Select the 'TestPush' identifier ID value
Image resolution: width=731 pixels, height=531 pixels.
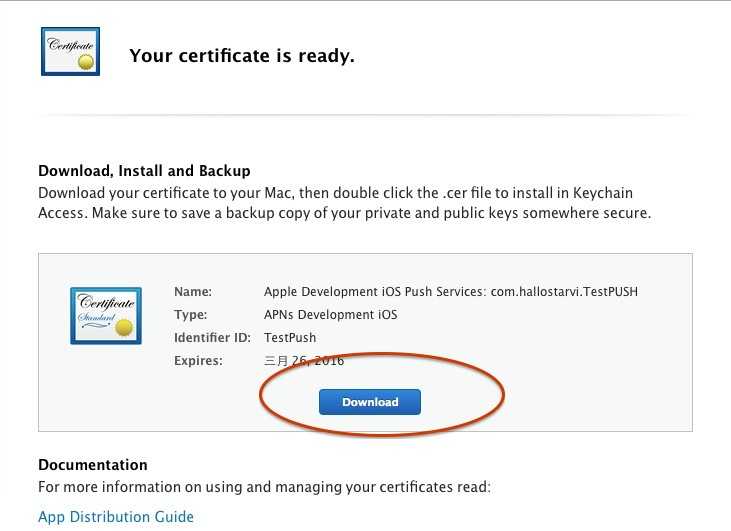point(290,338)
